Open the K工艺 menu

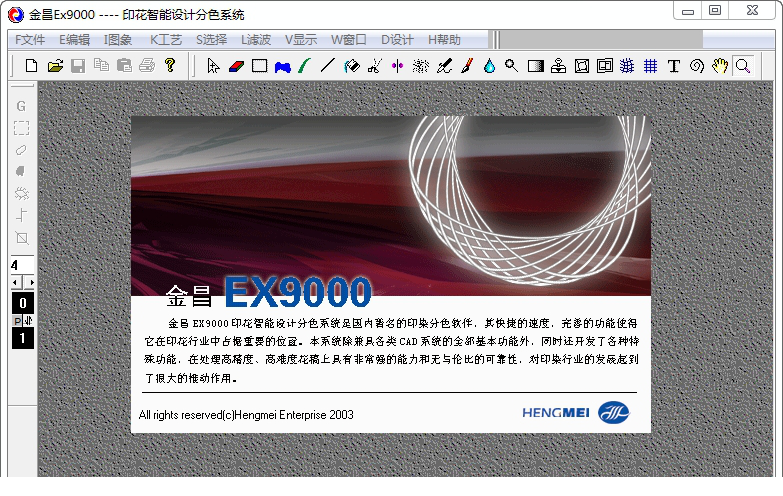pyautogui.click(x=166, y=39)
